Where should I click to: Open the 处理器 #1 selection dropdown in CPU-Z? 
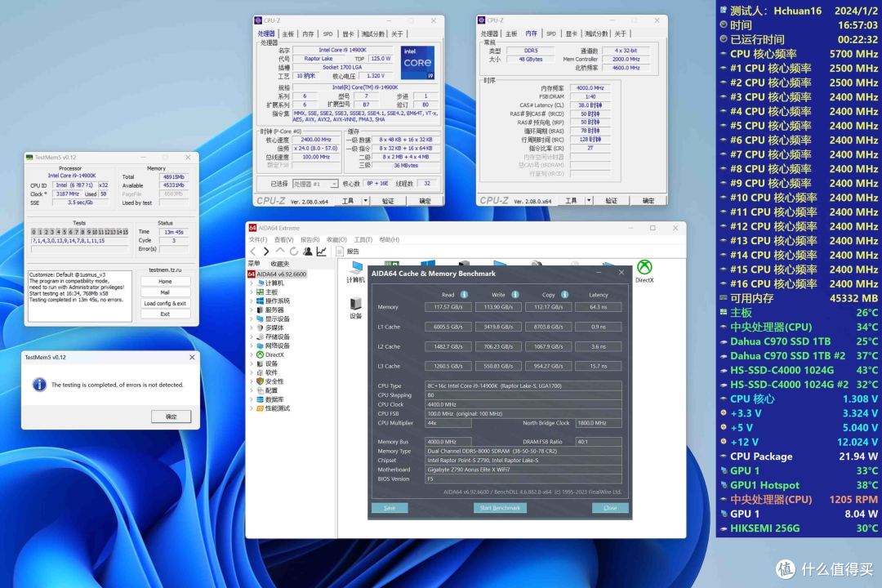pos(315,184)
